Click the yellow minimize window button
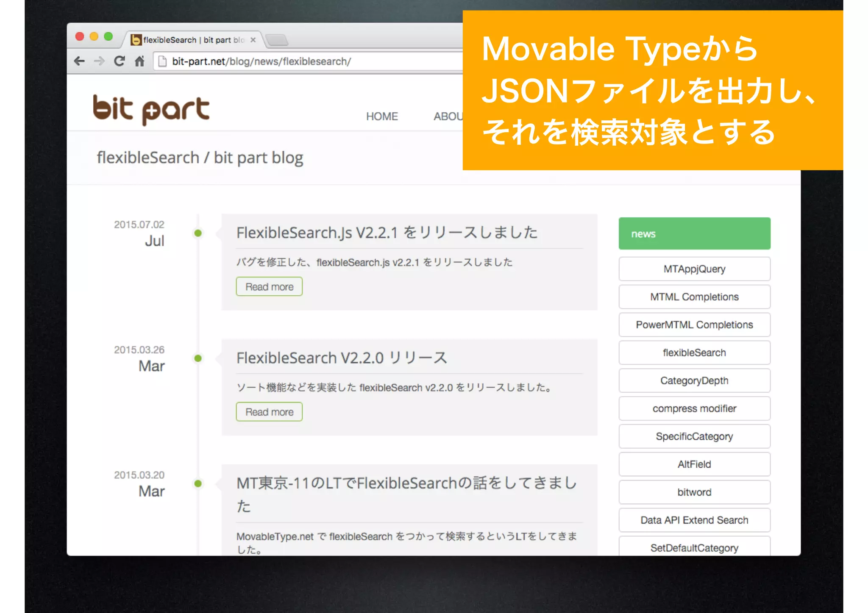This screenshot has height=613, width=868. [94, 36]
